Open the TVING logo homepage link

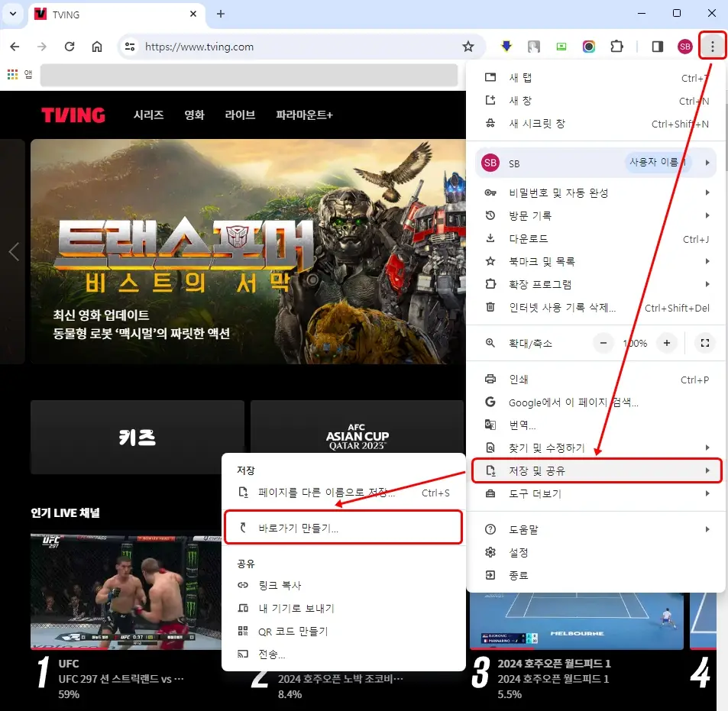[73, 115]
